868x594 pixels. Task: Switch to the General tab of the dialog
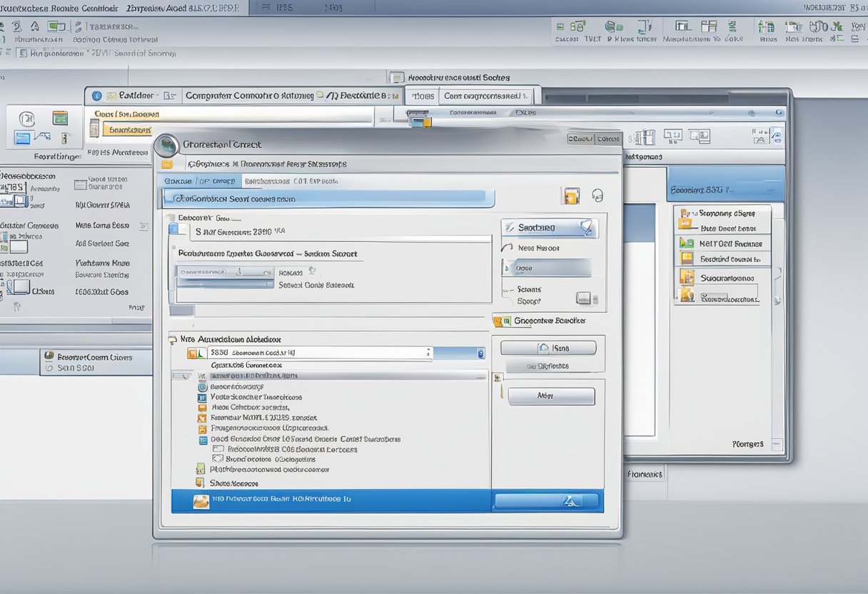pos(200,181)
